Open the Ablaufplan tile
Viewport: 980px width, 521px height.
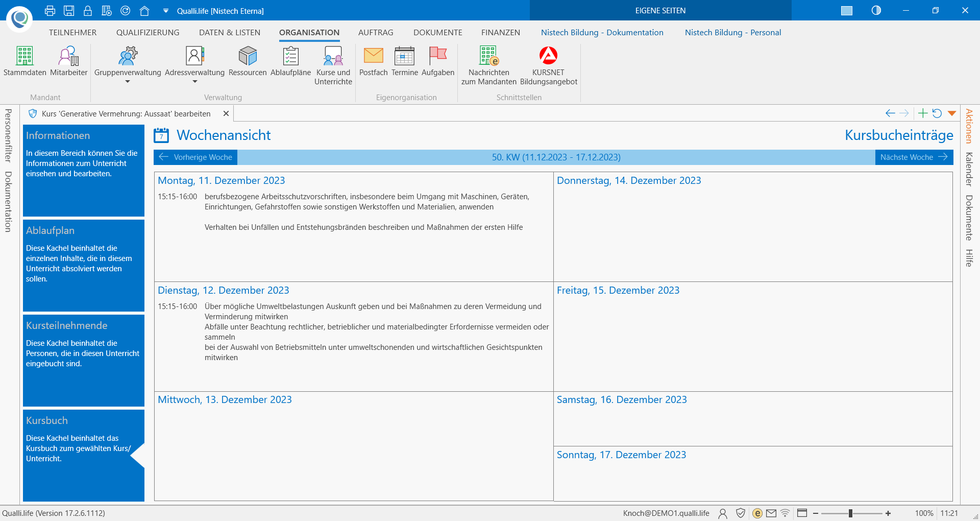[x=84, y=265]
